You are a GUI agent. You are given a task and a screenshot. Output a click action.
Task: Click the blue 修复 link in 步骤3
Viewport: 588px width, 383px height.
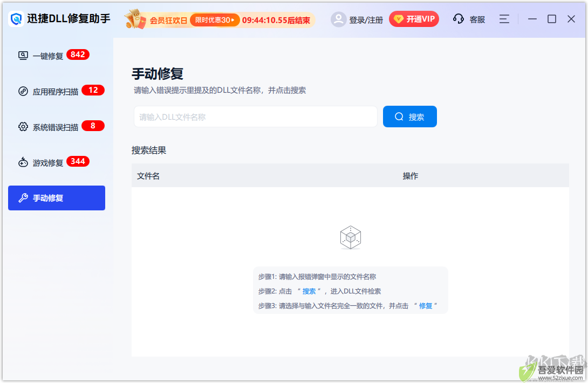pos(426,306)
